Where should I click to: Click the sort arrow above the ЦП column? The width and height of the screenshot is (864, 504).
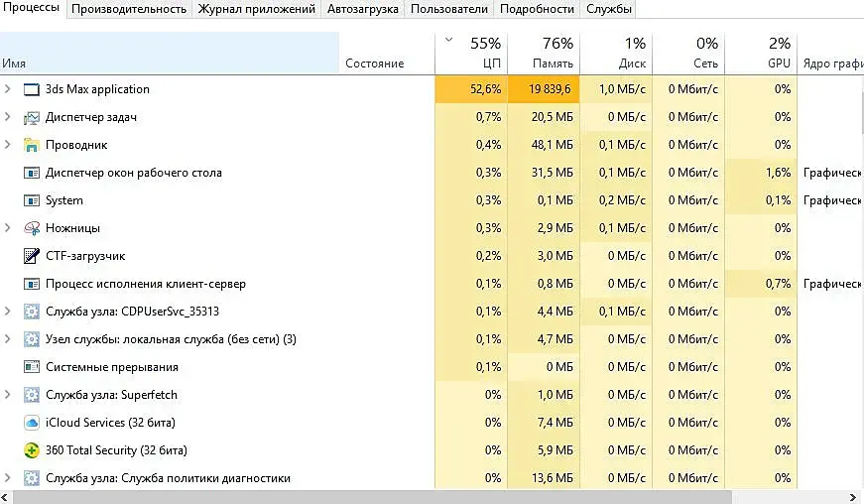point(448,40)
